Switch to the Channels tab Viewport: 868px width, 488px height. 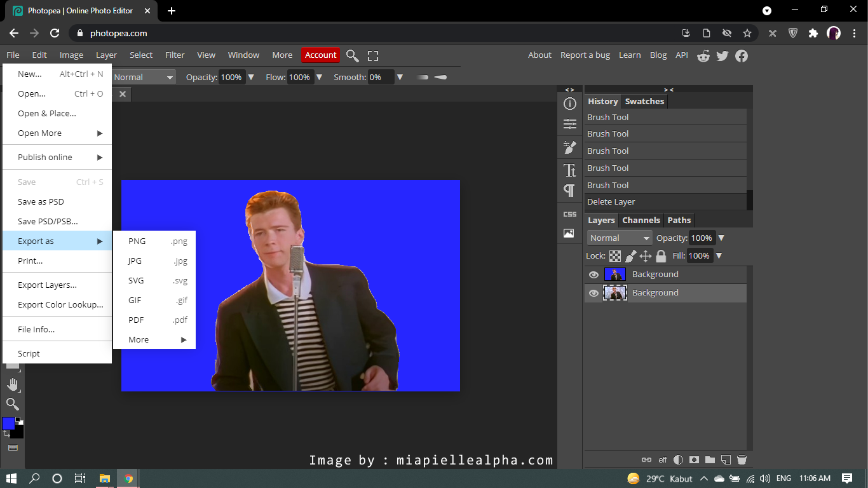click(x=641, y=220)
